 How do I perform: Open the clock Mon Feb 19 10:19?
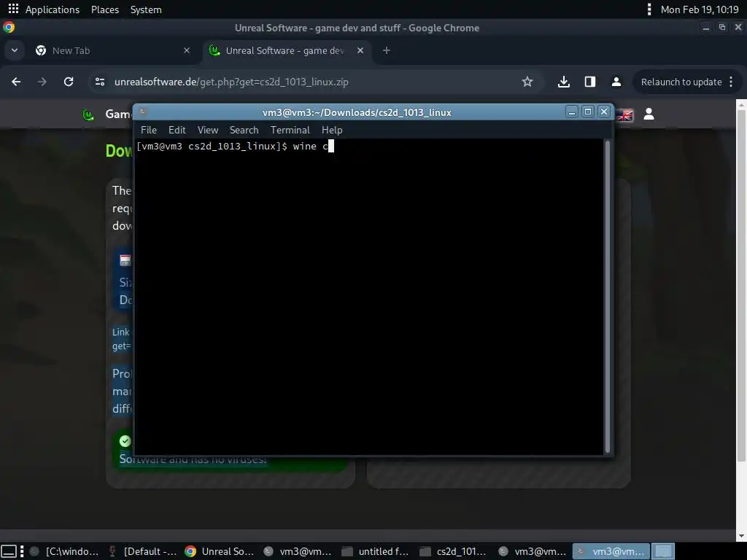700,9
